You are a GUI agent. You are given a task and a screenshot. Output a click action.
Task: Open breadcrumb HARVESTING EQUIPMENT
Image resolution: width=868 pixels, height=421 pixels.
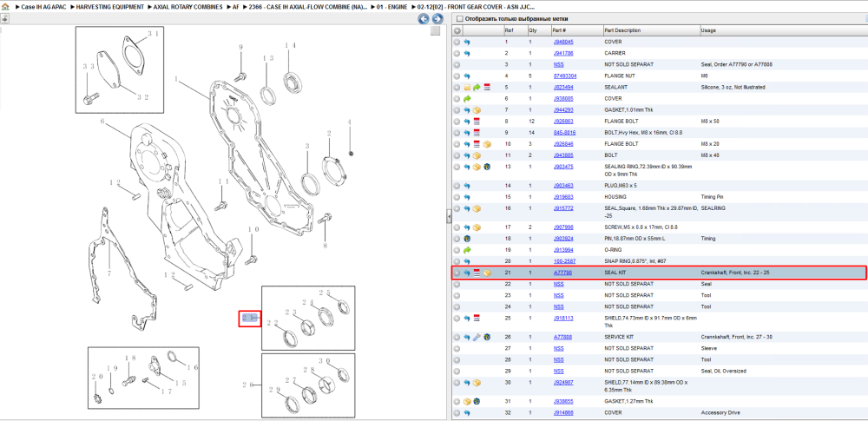[109, 7]
